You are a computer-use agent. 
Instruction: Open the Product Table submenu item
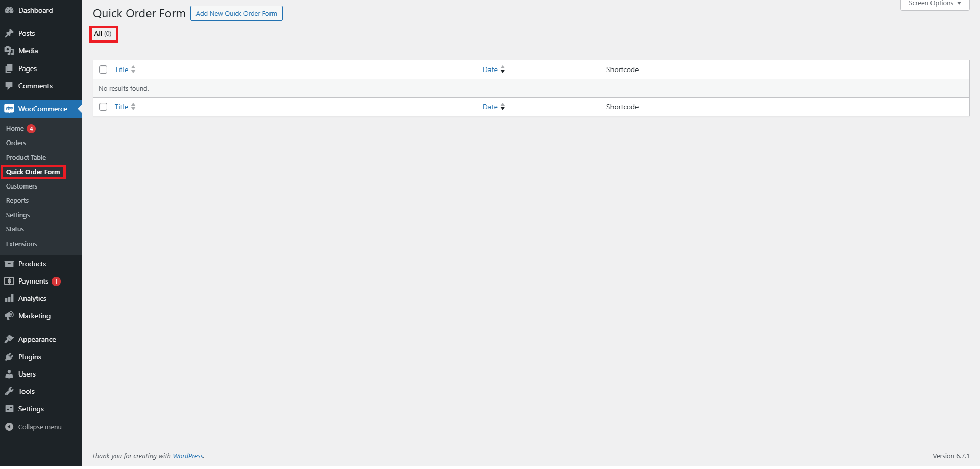[x=26, y=157]
